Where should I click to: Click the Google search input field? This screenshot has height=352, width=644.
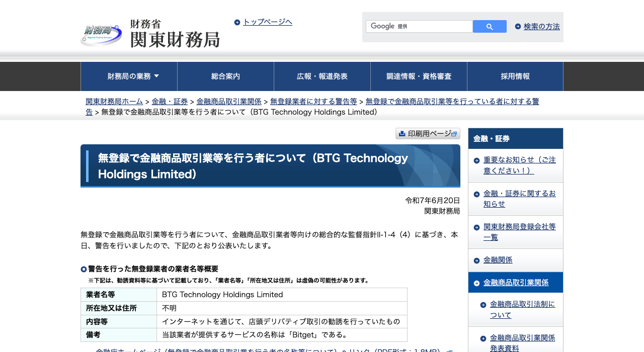pos(419,27)
